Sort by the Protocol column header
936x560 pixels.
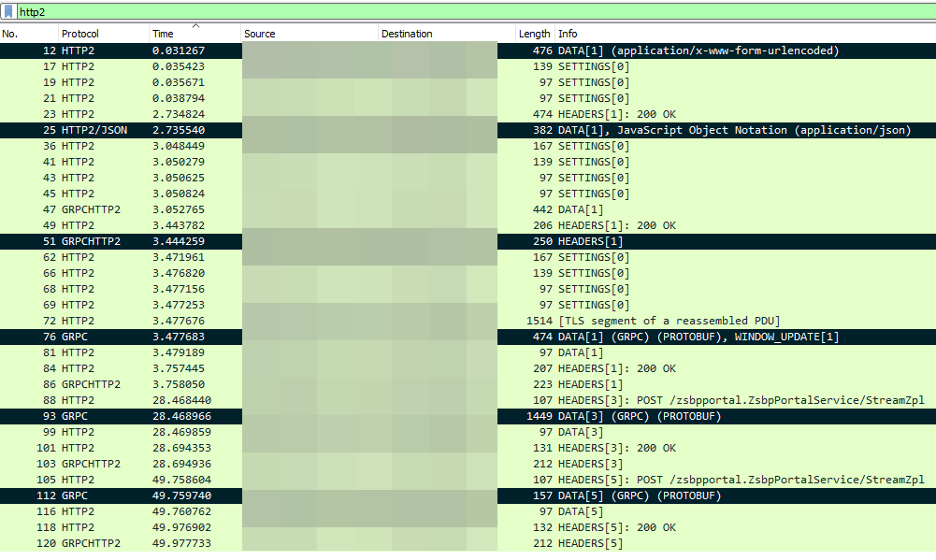click(103, 34)
